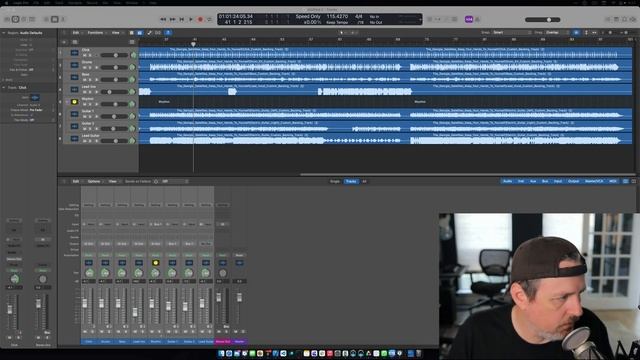This screenshot has width=640, height=360.
Task: Toggle the Audio channel filter button in mixer
Action: tap(507, 181)
